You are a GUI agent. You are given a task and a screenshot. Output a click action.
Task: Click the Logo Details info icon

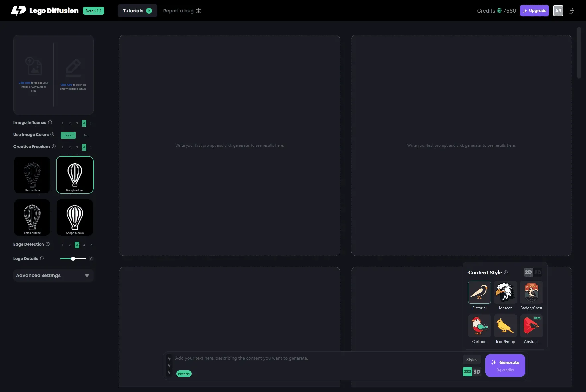click(42, 258)
